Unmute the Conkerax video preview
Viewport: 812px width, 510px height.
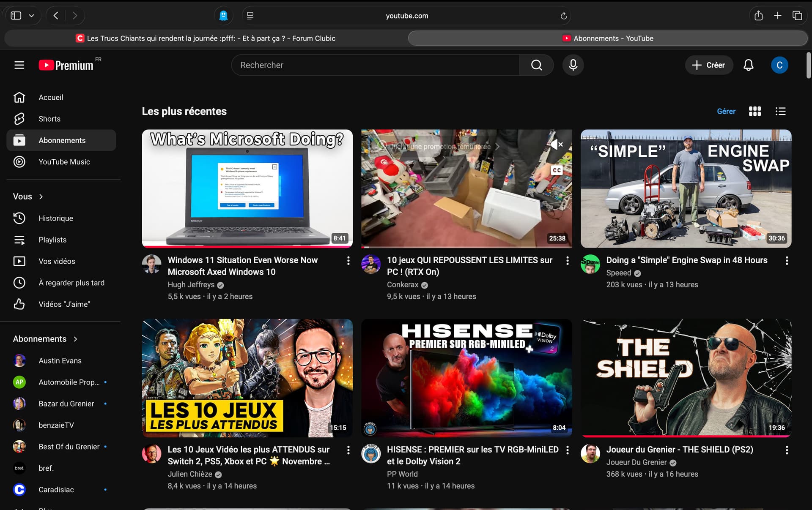tap(557, 145)
